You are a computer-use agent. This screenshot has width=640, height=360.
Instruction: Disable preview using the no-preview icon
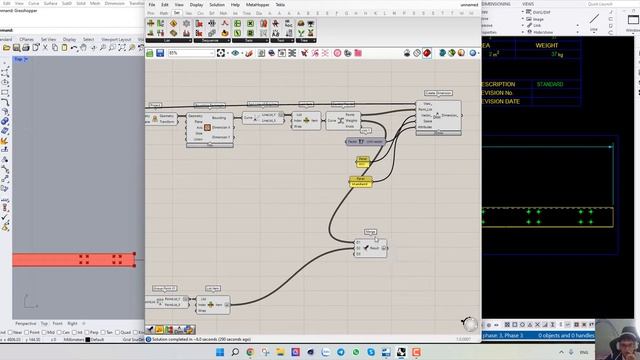click(407, 53)
